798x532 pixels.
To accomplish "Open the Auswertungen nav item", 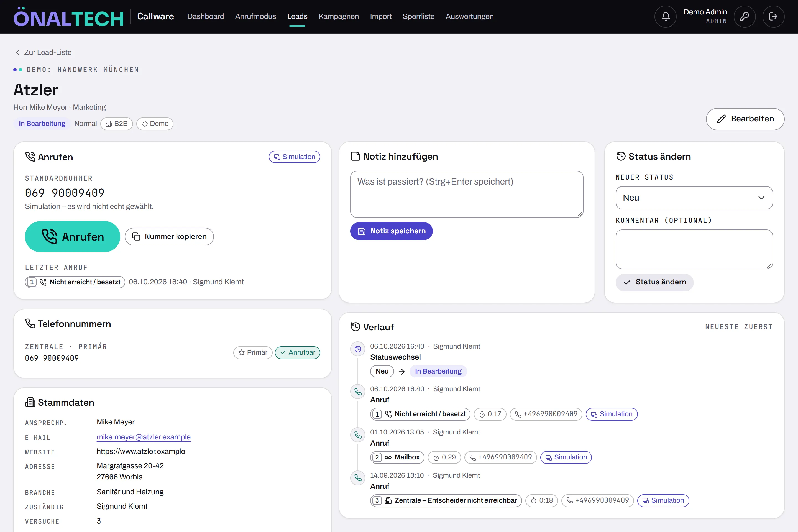I will [x=469, y=16].
